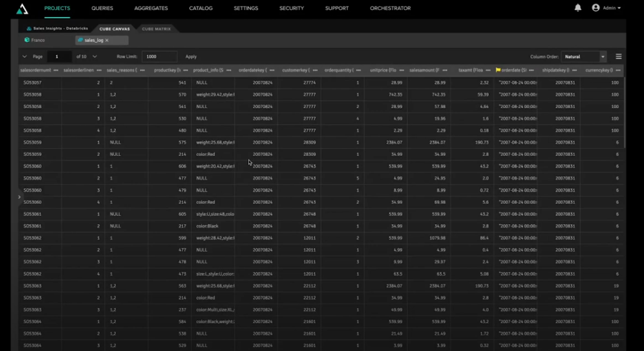Click productkey cell 605
Image resolution: width=644 pixels, height=351 pixels.
[x=170, y=214]
